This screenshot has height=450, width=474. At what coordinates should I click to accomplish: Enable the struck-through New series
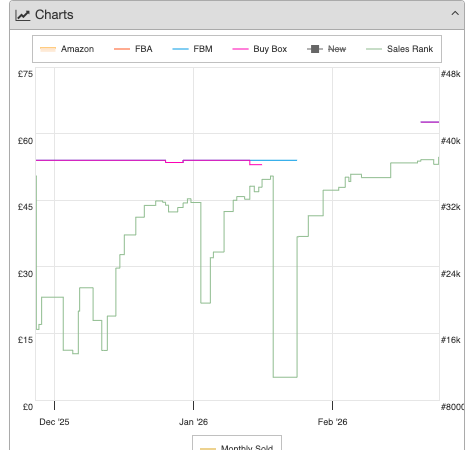click(x=326, y=49)
